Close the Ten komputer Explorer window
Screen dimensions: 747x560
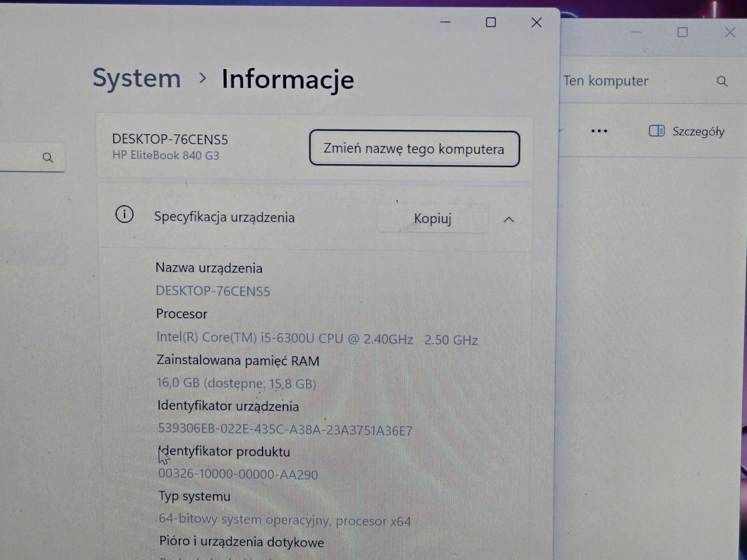(730, 32)
